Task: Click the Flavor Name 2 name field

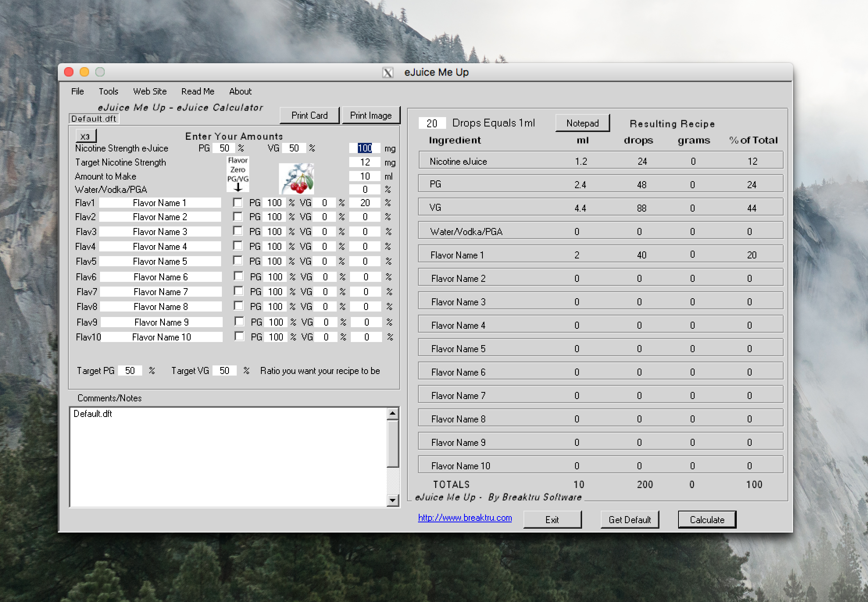Action: 160,217
